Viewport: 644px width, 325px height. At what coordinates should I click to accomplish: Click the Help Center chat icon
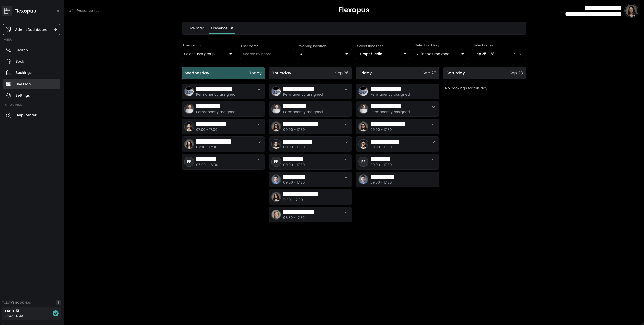coord(9,115)
